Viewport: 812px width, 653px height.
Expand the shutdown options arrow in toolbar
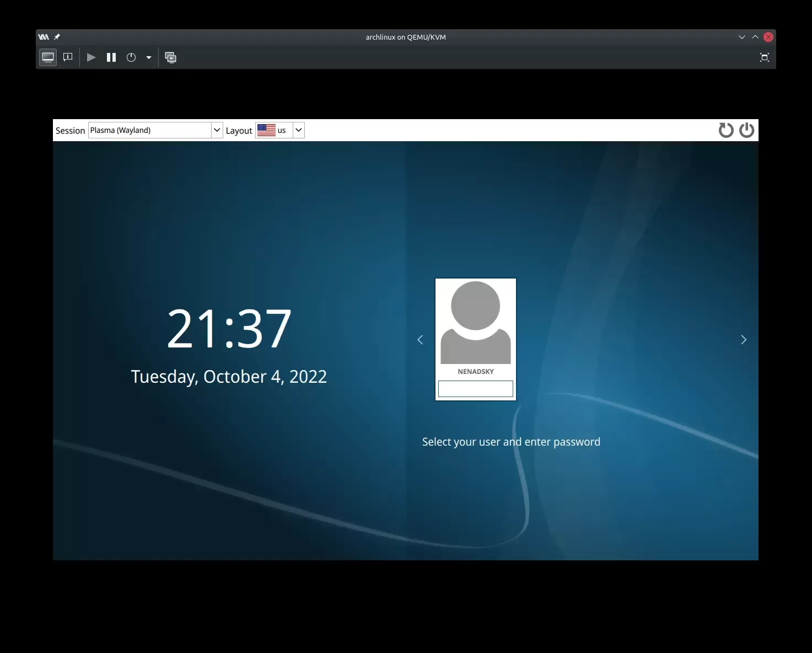tap(149, 57)
